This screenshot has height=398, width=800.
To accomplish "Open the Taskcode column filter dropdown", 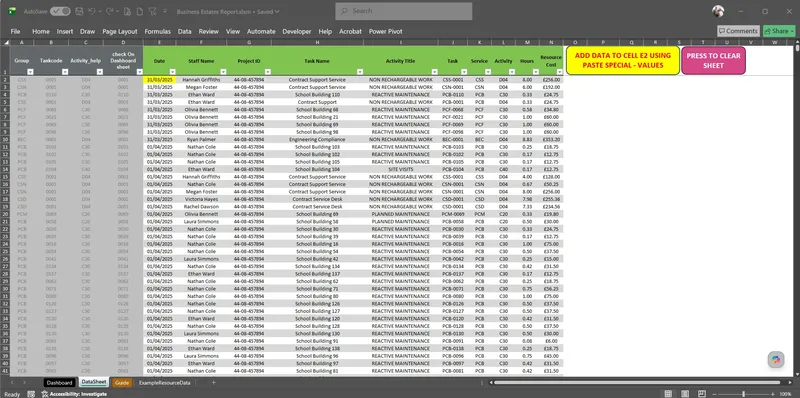I will pyautogui.click(x=65, y=72).
